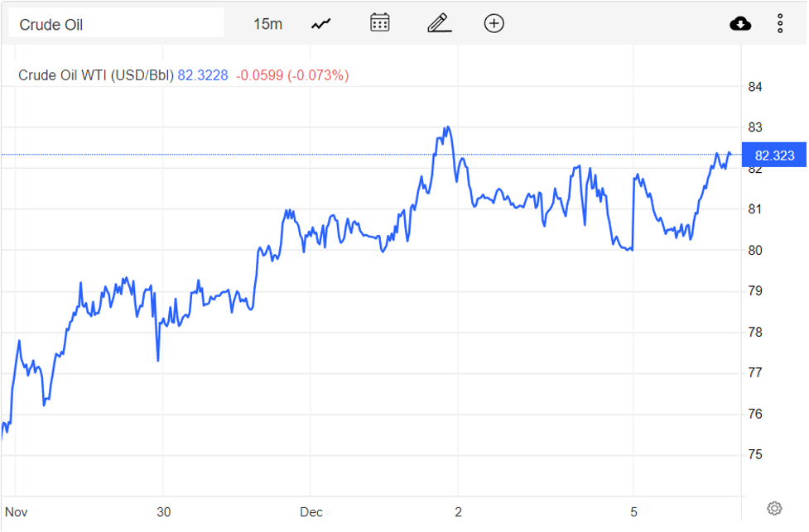Open the calendar date range picker

point(380,23)
